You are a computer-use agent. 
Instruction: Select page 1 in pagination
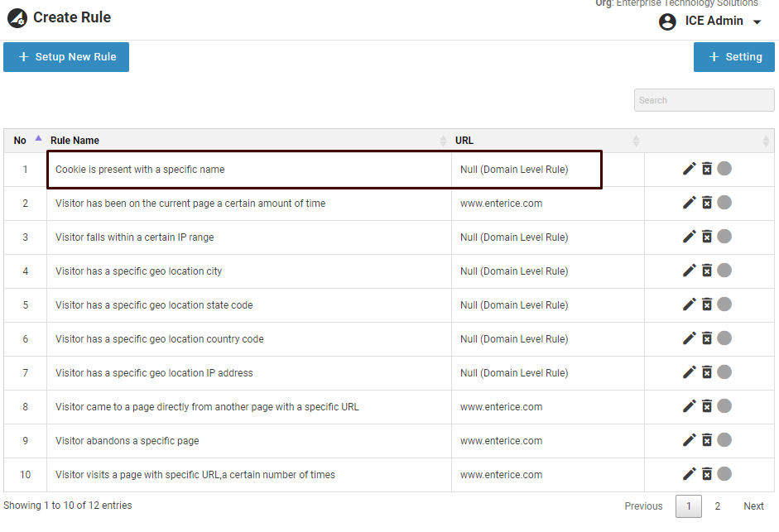click(x=689, y=506)
